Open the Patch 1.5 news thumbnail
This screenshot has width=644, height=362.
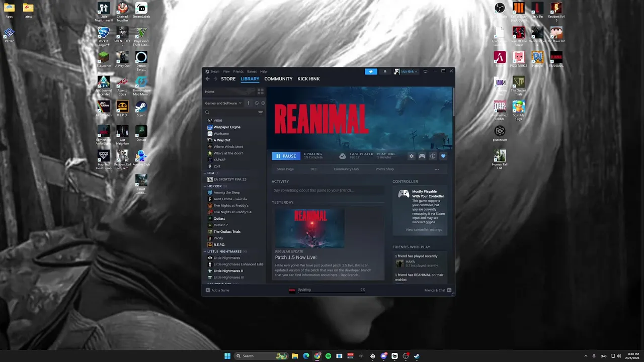pyautogui.click(x=310, y=229)
